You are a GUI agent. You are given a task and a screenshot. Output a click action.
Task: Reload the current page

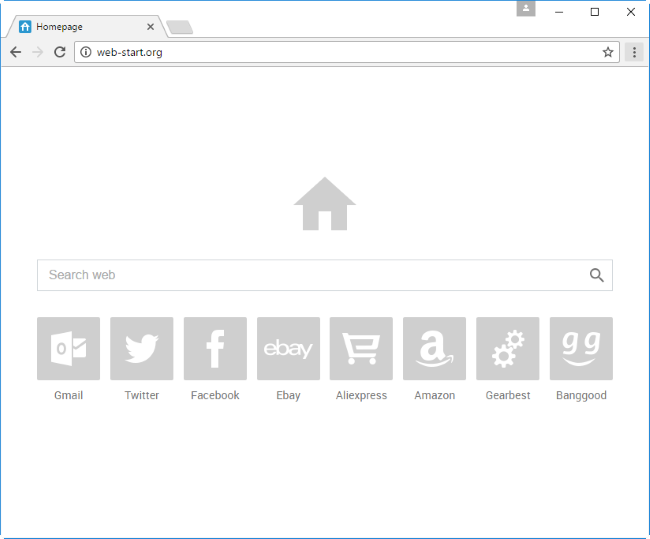click(x=60, y=52)
